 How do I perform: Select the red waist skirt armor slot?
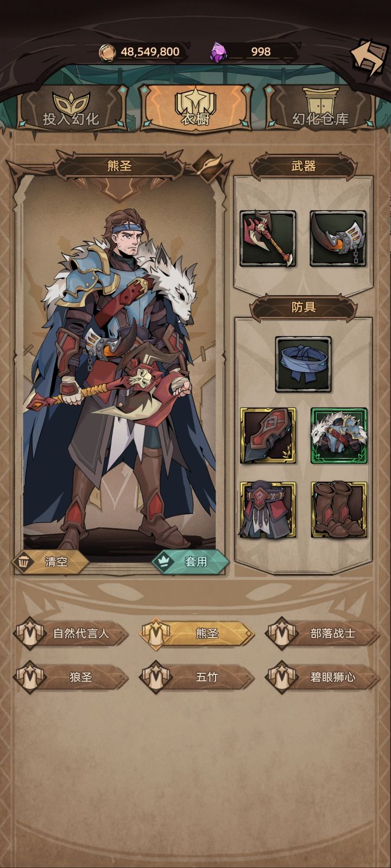[x=268, y=509]
